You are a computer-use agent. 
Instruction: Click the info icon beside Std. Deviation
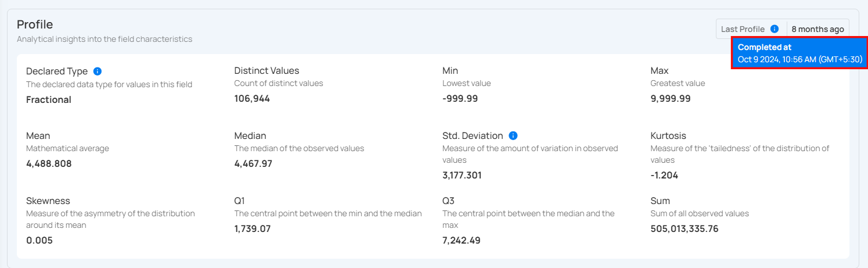[x=513, y=135]
